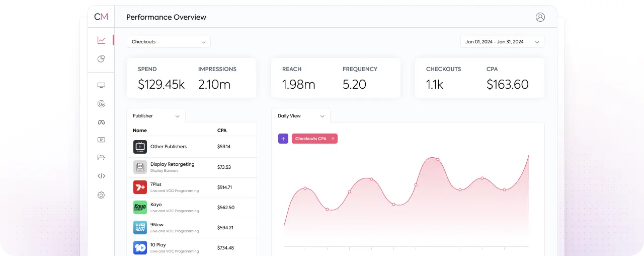The image size is (644, 256).
Task: Click the Name column header
Action: (x=140, y=131)
